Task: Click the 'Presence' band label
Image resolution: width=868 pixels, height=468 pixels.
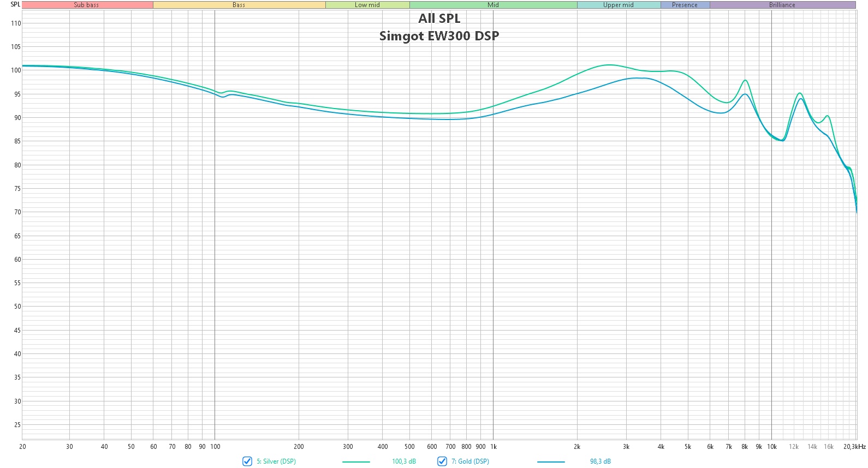Action: coord(685,5)
